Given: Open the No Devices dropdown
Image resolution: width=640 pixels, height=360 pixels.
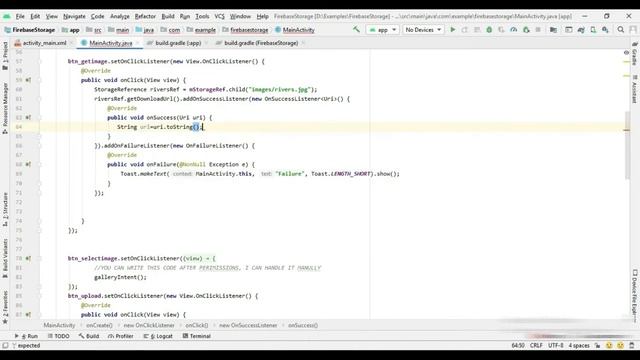Looking at the screenshot, I should coord(423,30).
